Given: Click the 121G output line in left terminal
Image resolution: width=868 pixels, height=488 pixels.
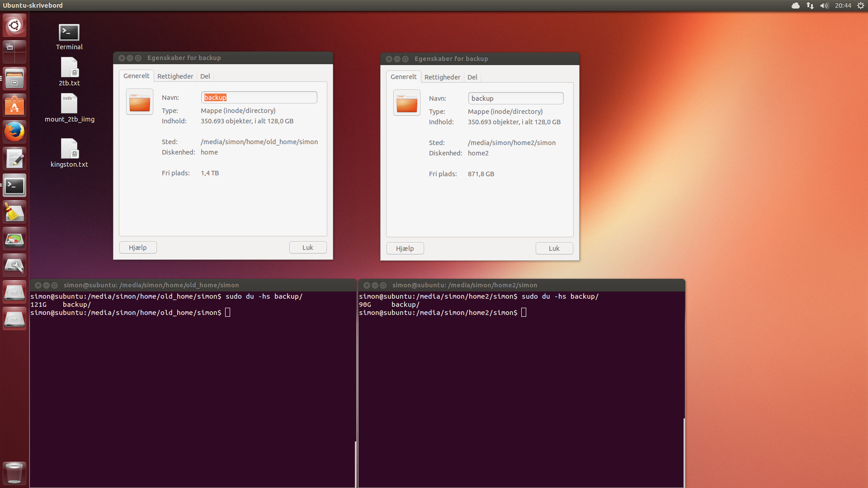Looking at the screenshot, I should 61,305.
